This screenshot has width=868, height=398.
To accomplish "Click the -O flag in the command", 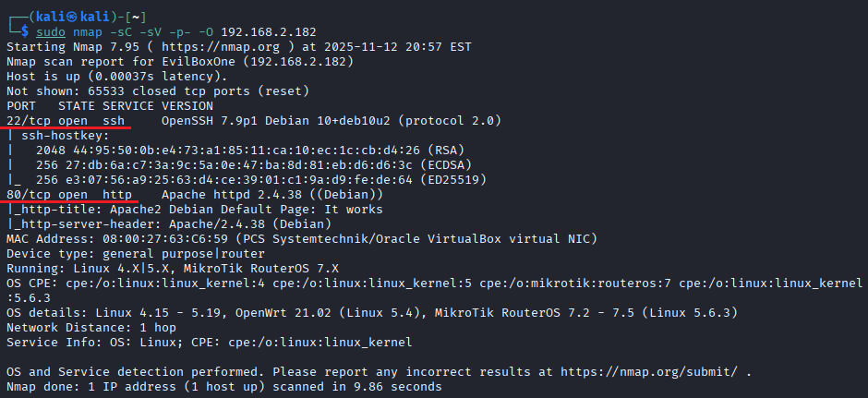I will 203,30.
